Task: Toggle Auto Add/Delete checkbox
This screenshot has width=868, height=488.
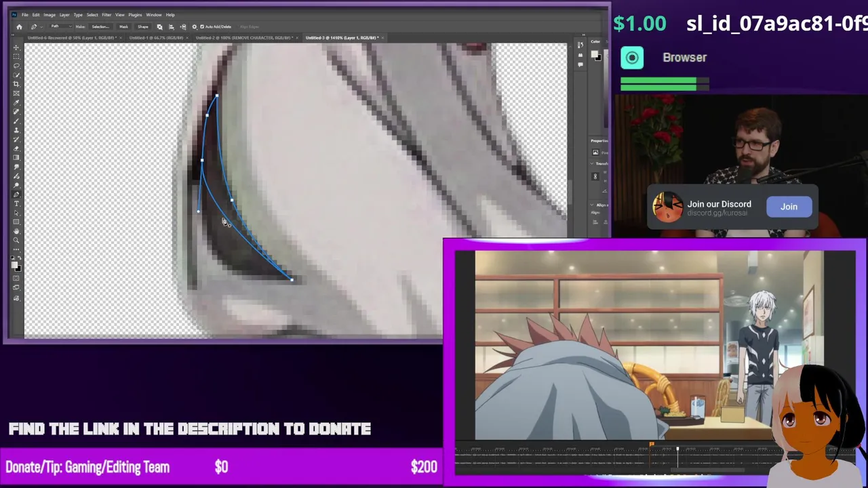Action: pos(202,26)
